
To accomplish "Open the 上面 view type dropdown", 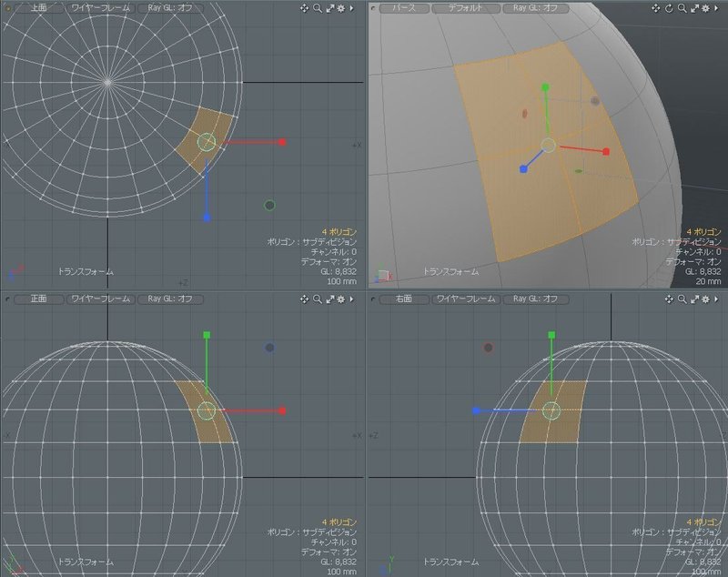I will (38, 8).
